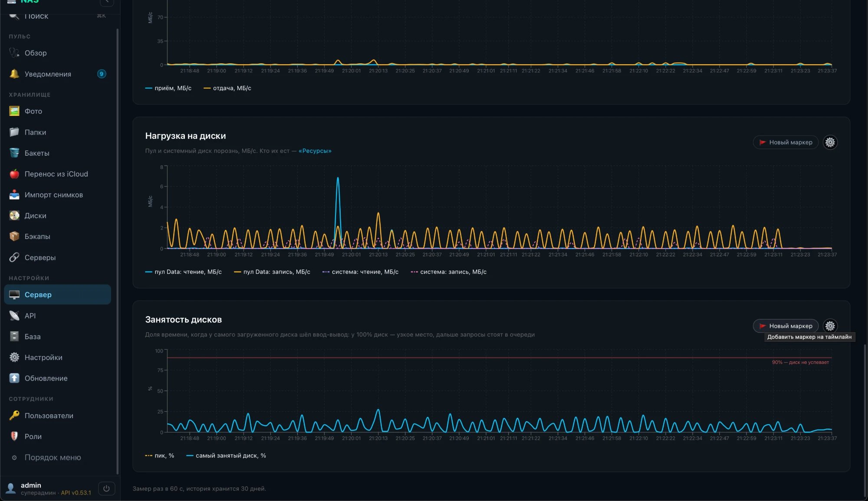Open Бакеты buckets page

click(57, 153)
